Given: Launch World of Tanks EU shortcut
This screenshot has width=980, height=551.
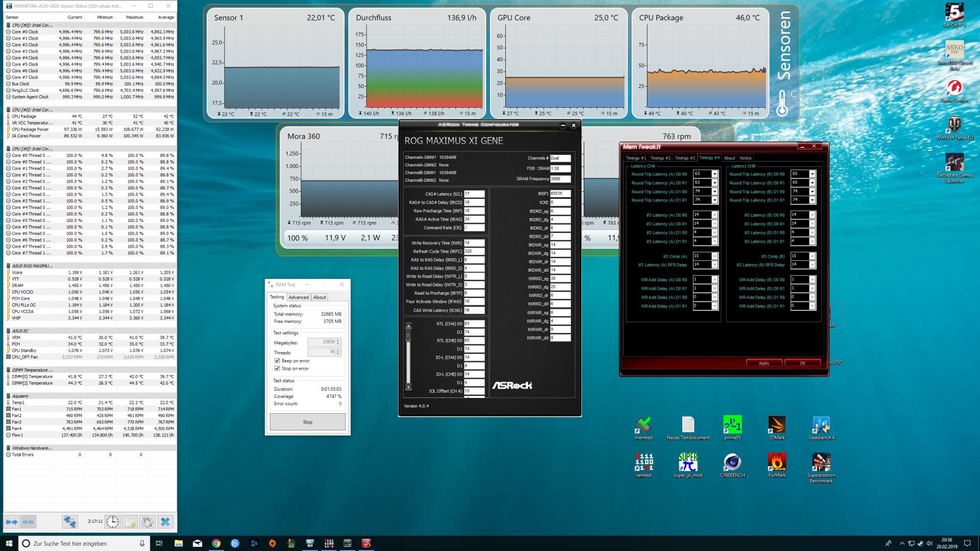Looking at the screenshot, I should (x=954, y=128).
